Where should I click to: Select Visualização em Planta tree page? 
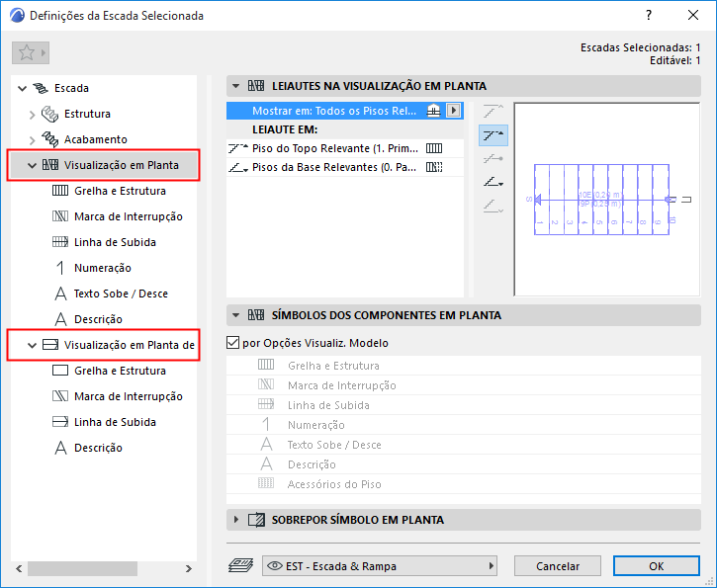click(104, 165)
